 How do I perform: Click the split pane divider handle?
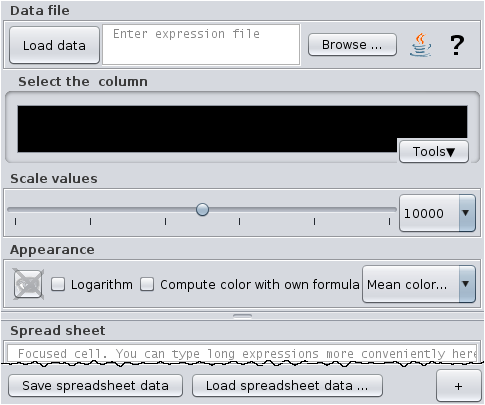click(x=242, y=316)
